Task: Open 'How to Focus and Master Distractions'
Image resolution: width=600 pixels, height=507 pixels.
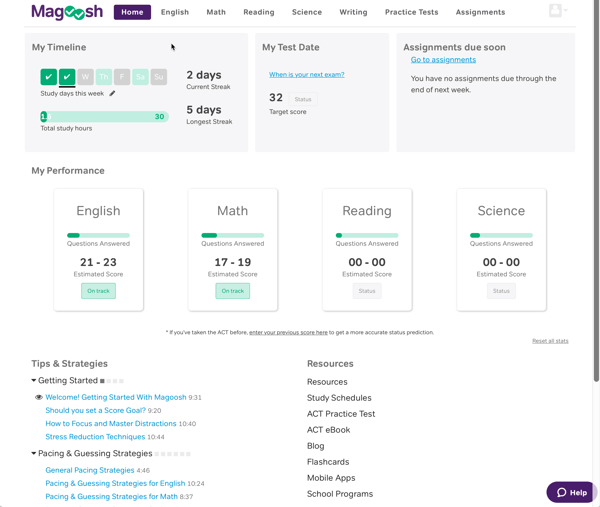Action: click(111, 424)
